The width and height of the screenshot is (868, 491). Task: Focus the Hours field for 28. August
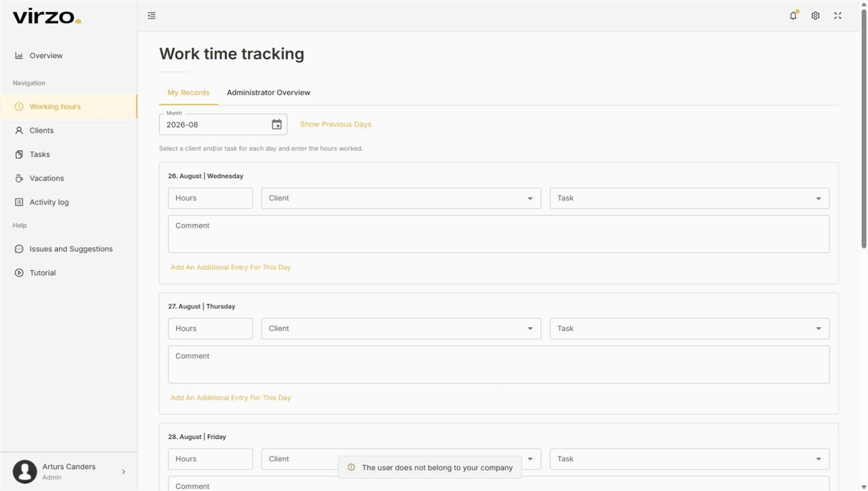[x=210, y=459]
